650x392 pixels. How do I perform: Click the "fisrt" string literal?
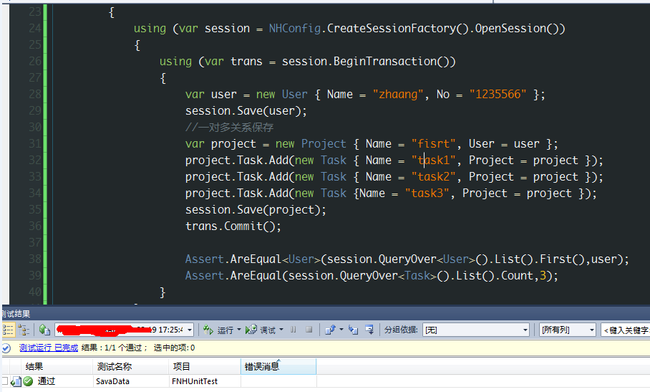tap(434, 144)
